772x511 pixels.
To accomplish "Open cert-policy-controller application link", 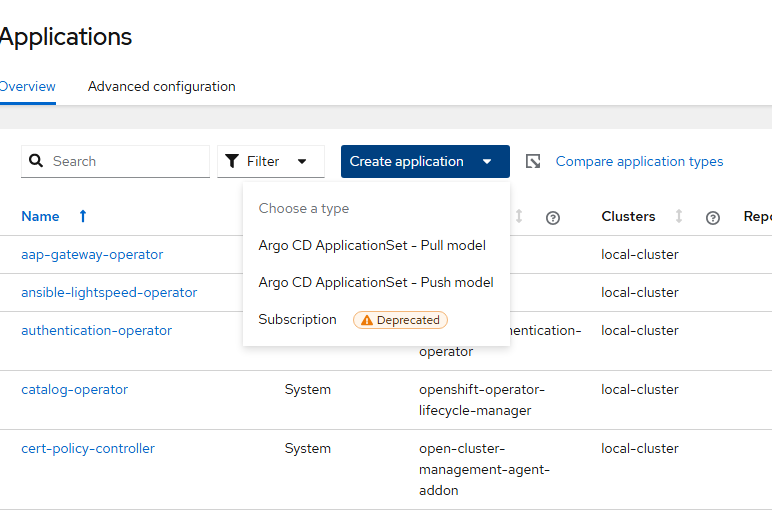I will click(x=88, y=448).
